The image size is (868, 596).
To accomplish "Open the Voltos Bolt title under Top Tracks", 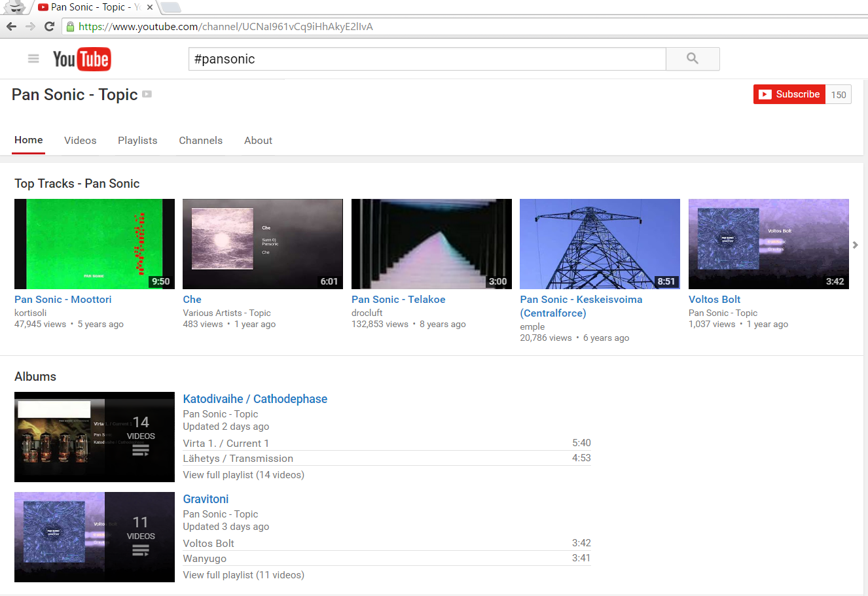I will 715,300.
